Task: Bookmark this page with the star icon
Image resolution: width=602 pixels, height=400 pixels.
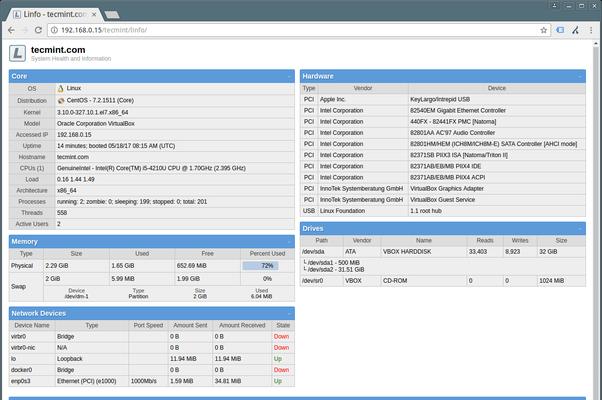Action: (544, 30)
